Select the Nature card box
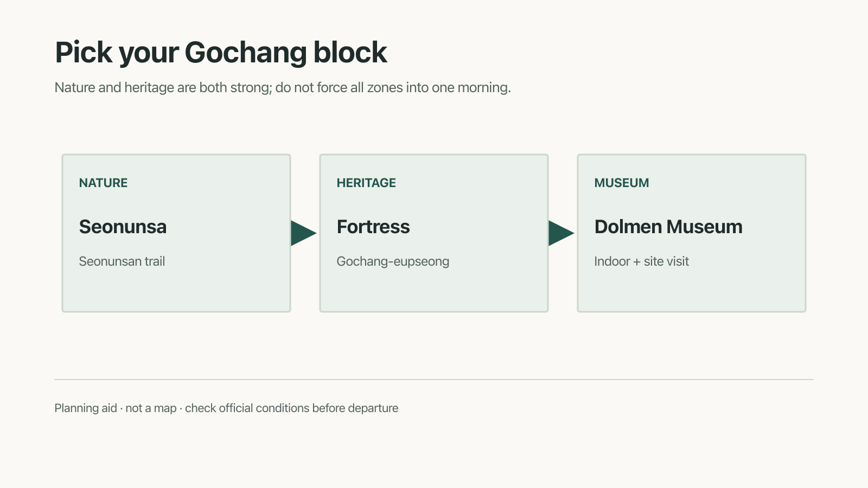The image size is (868, 488). 176,233
